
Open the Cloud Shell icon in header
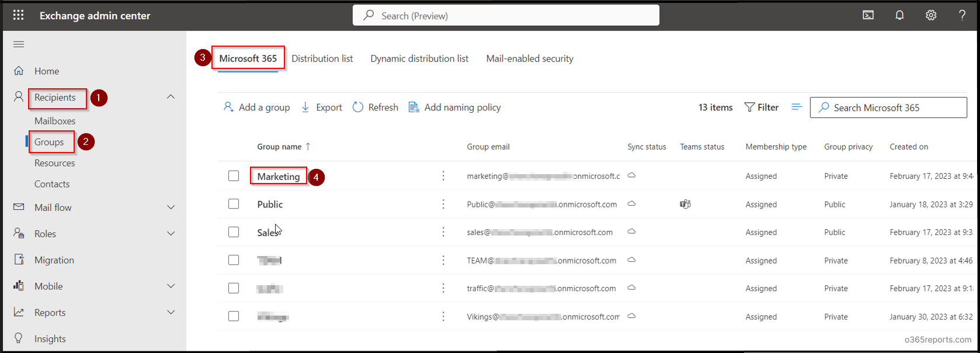coord(868,15)
